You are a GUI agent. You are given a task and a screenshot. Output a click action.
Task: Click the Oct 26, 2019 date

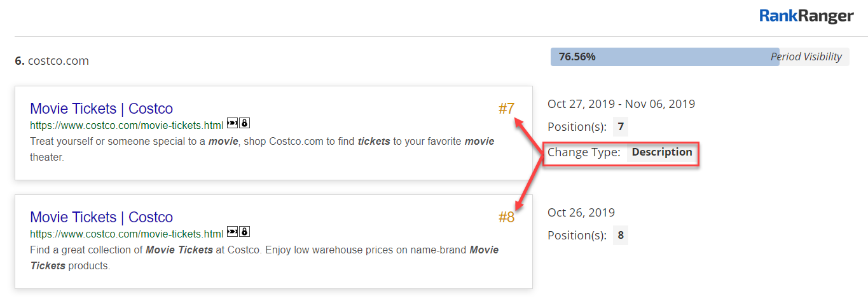pyautogui.click(x=581, y=212)
